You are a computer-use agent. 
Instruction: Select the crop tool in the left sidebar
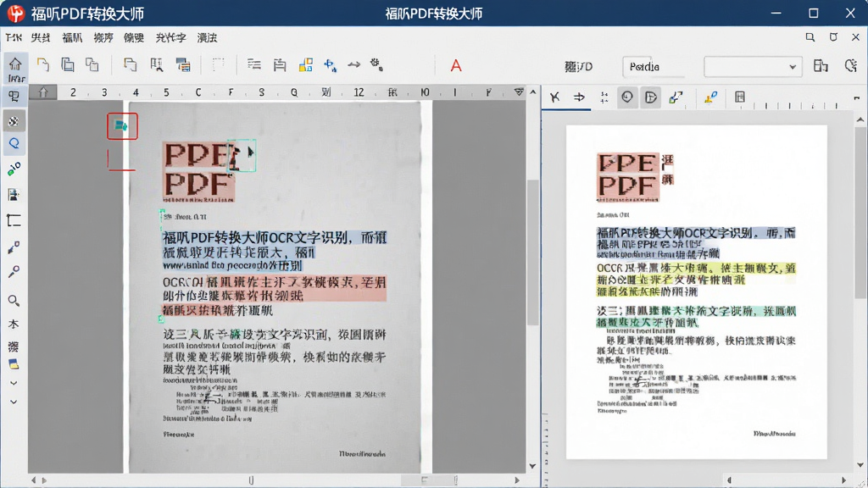[14, 220]
